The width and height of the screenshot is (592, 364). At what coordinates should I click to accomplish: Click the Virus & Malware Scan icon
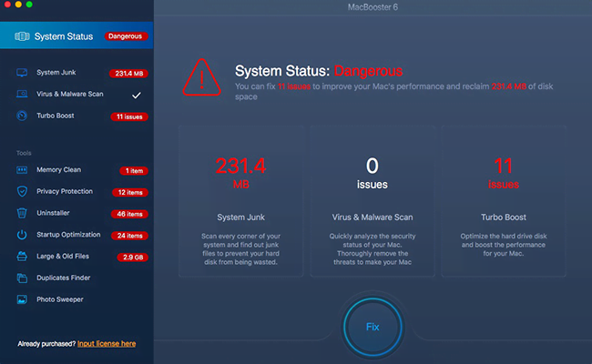point(22,94)
